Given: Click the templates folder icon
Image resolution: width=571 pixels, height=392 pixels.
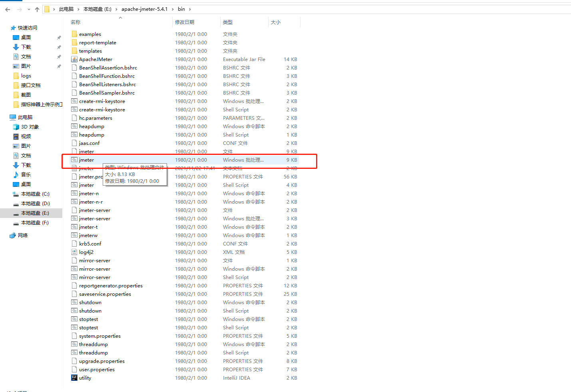Looking at the screenshot, I should pyautogui.click(x=74, y=51).
